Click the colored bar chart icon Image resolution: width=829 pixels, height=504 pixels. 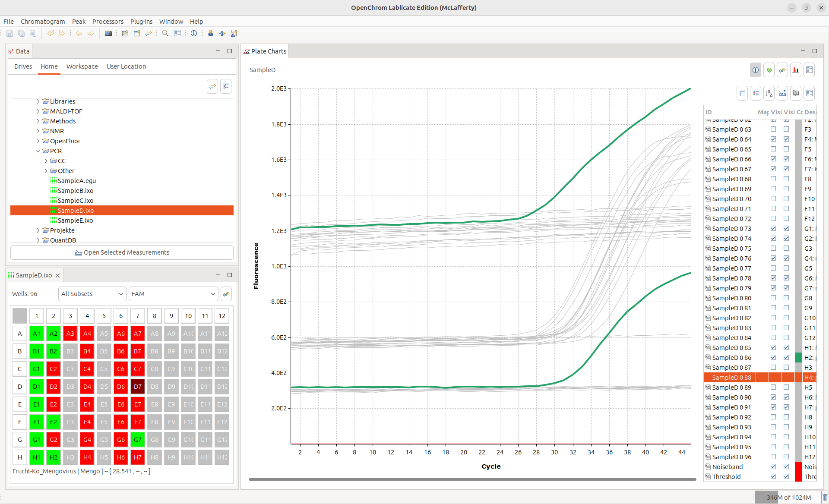click(x=795, y=70)
